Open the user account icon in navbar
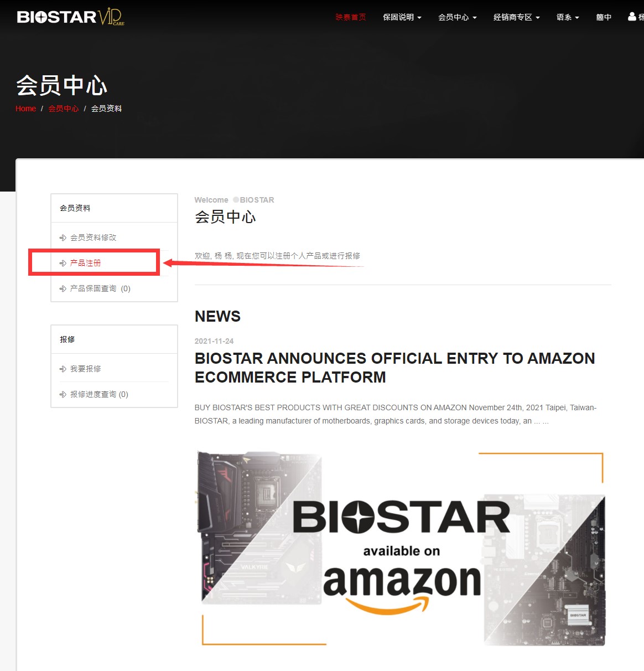 pyautogui.click(x=632, y=17)
